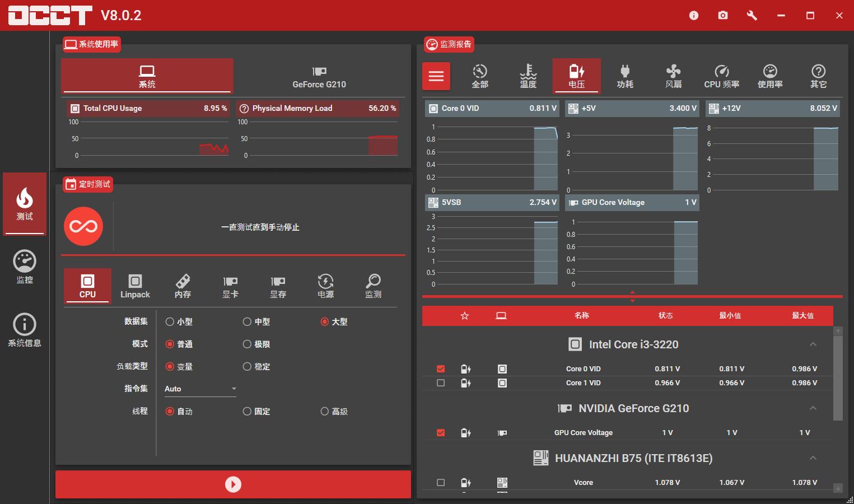
Task: Collapse the HUANANZHI B75 group
Action: point(813,458)
